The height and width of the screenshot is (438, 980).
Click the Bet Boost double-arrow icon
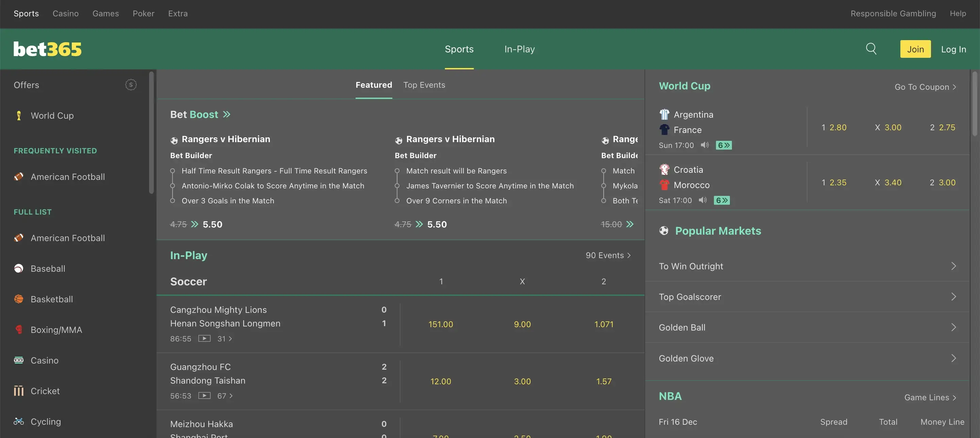pos(226,115)
